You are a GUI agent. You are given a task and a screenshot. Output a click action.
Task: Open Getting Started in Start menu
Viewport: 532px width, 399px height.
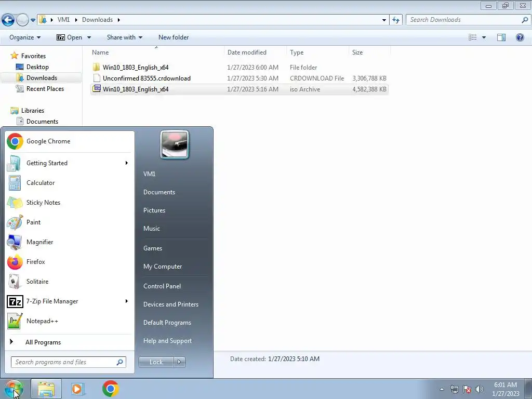(69, 163)
